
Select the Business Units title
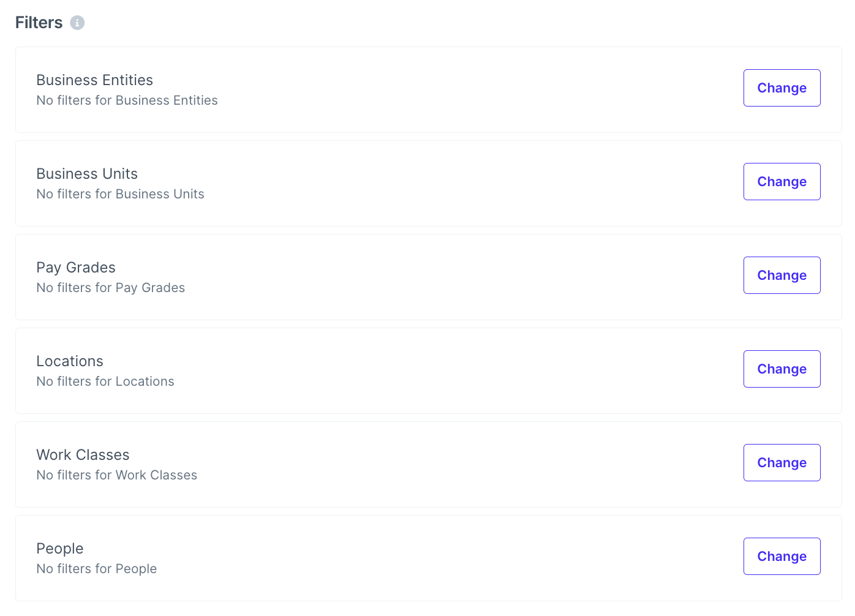87,174
